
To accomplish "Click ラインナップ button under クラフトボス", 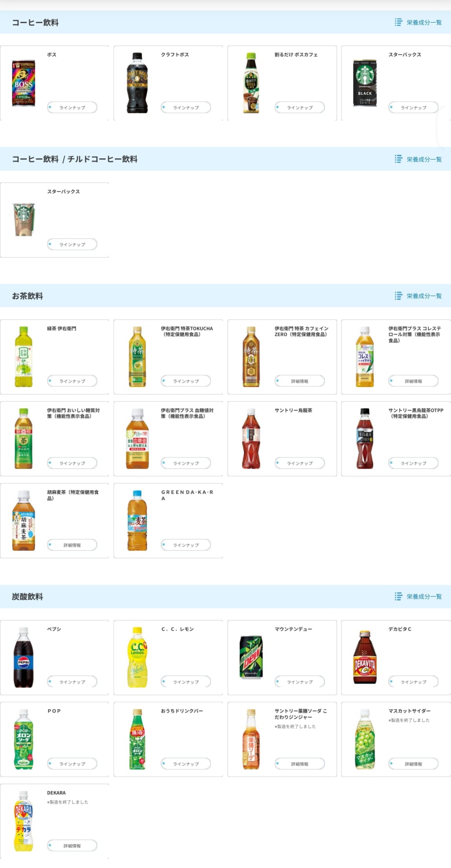I will coord(186,108).
